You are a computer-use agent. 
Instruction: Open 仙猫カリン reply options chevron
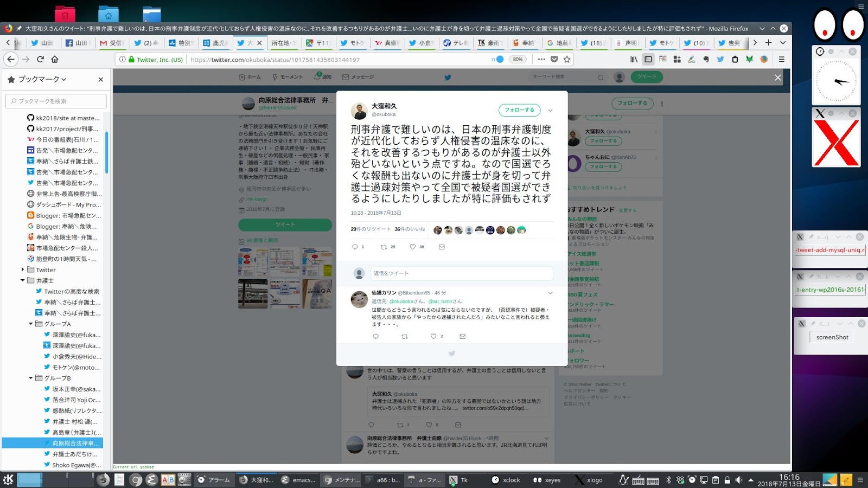coord(550,293)
